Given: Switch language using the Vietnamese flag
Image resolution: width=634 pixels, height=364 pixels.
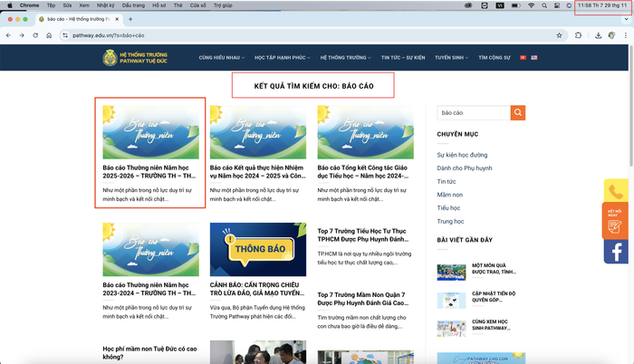Looking at the screenshot, I should tap(523, 58).
